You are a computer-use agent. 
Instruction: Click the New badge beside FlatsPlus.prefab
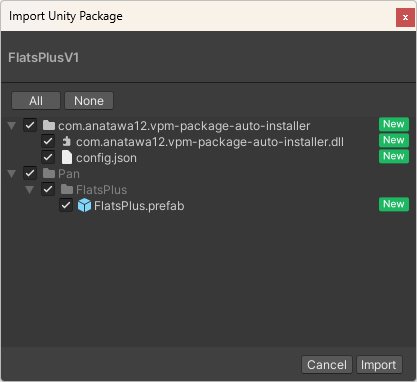(x=394, y=204)
